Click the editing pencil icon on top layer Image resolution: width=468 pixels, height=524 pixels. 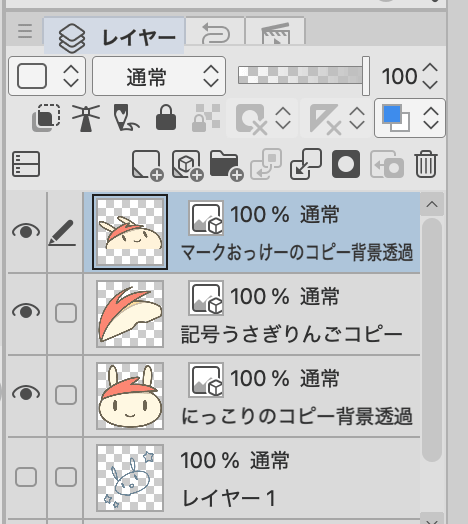click(63, 233)
